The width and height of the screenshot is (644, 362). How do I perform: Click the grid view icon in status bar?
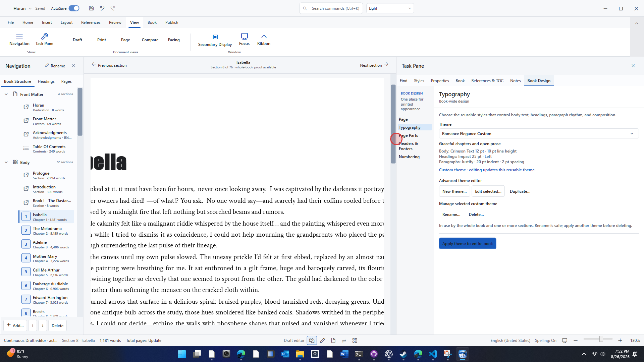pos(355,340)
